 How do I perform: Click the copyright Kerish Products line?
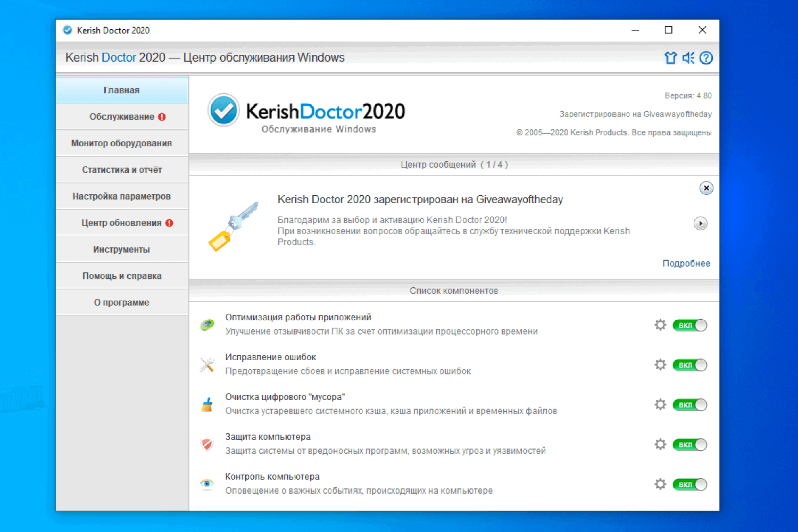[614, 132]
